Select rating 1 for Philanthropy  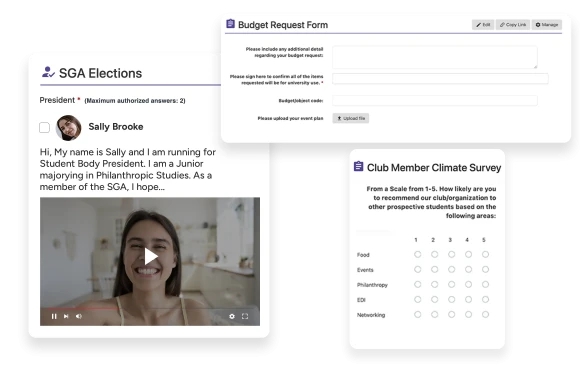pos(418,285)
